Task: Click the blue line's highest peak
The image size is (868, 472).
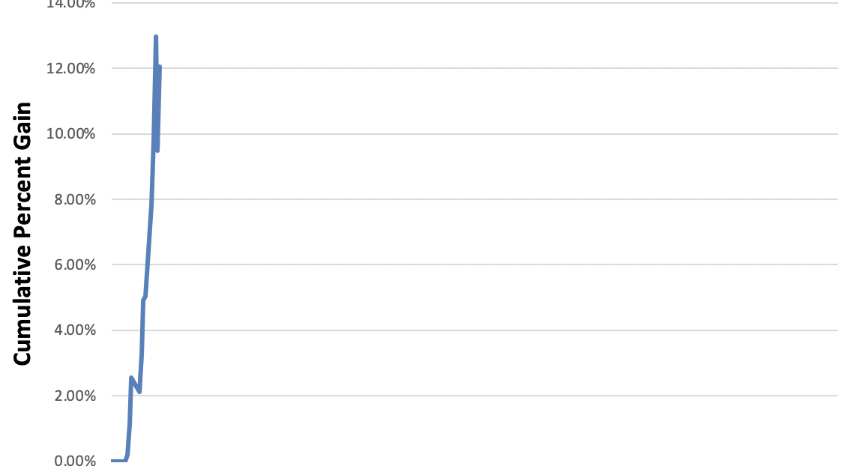Action: tap(155, 37)
